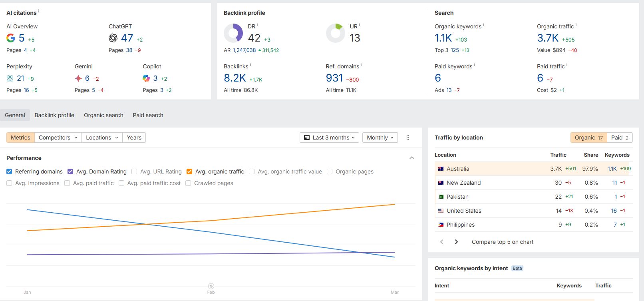The width and height of the screenshot is (644, 301).
Task: Switch to the Backlink profile tab
Action: [x=54, y=115]
